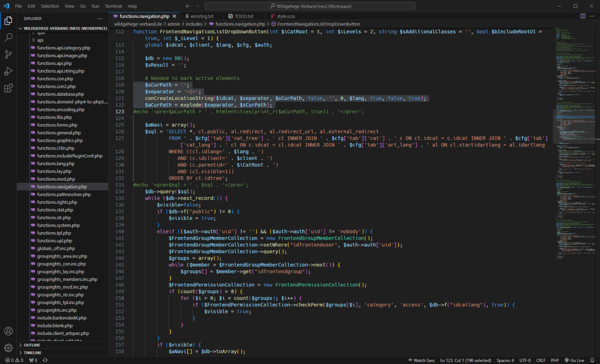Open the Selection menu
Viewport: 600px width, 364px height.
tap(50, 6)
